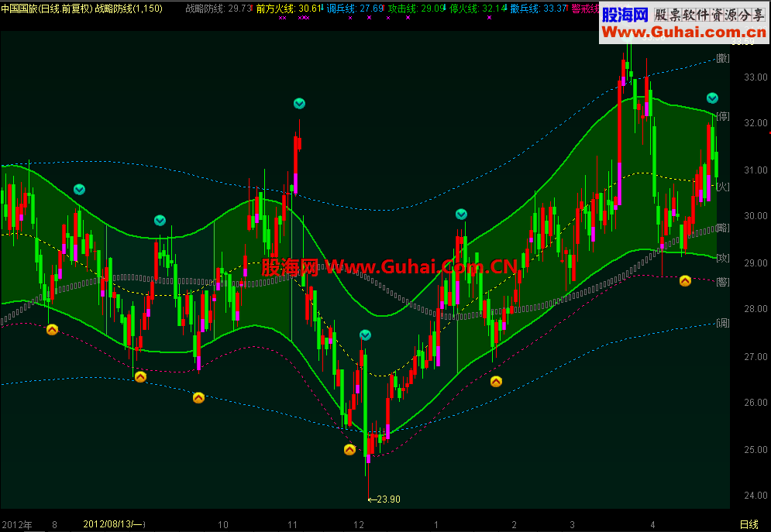The image size is (771, 532).
Task: Click the 战略防线: 29.73 legend value
Action: point(219,9)
